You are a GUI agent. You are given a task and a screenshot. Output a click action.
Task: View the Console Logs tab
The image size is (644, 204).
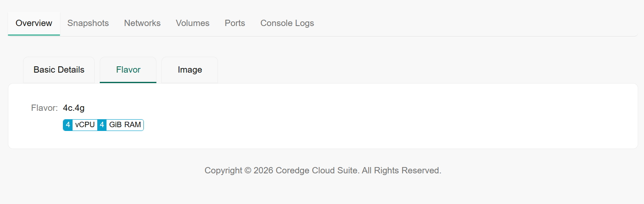[x=287, y=23]
